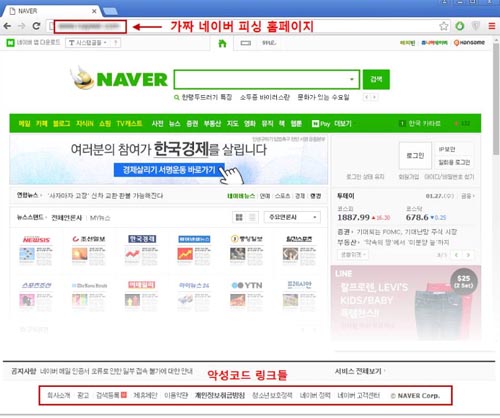
Task: Click the green extension icon in toolbar
Action: (x=460, y=26)
